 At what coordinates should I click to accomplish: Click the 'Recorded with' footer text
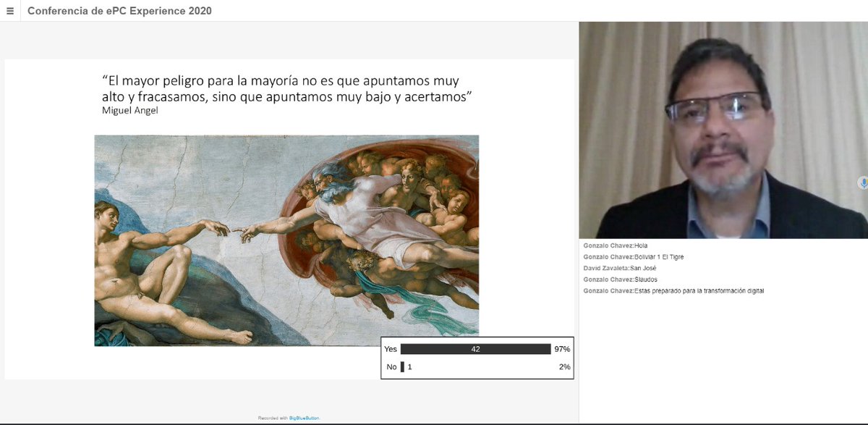pyautogui.click(x=273, y=418)
